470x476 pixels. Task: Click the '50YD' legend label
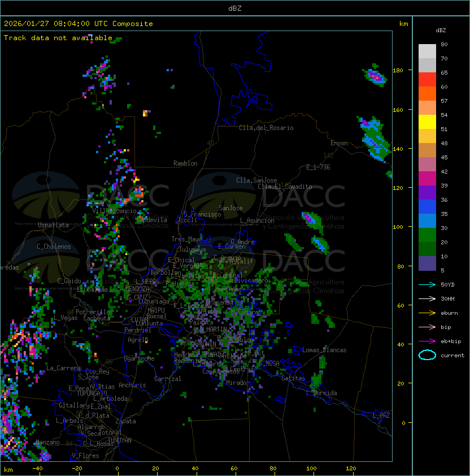coord(447,285)
